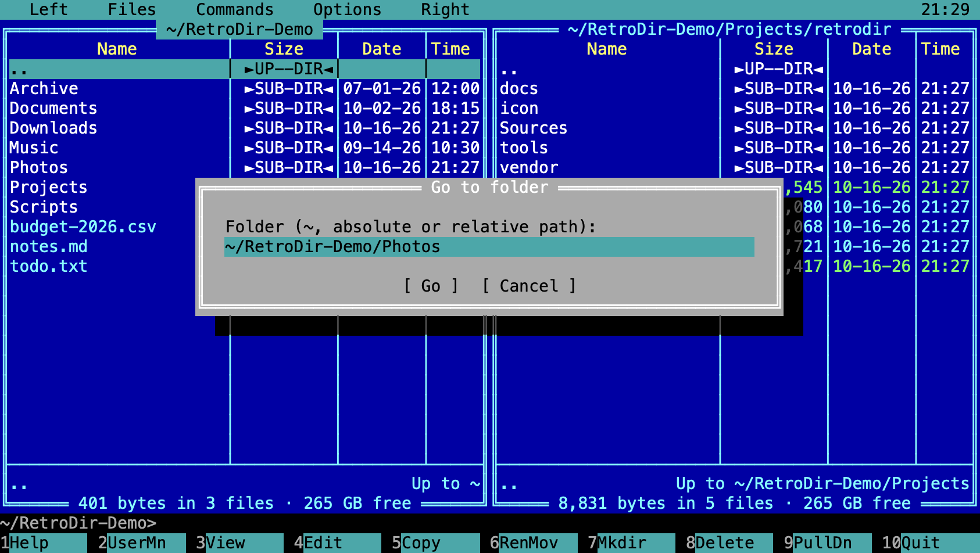This screenshot has width=980, height=553.
Task: Open the Right panel menu
Action: (445, 9)
